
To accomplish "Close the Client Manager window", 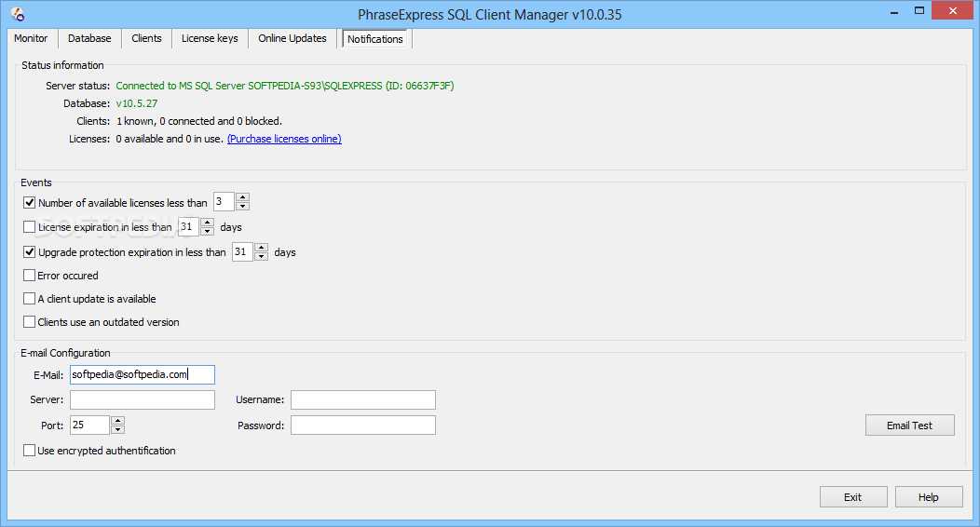I will coord(953,10).
